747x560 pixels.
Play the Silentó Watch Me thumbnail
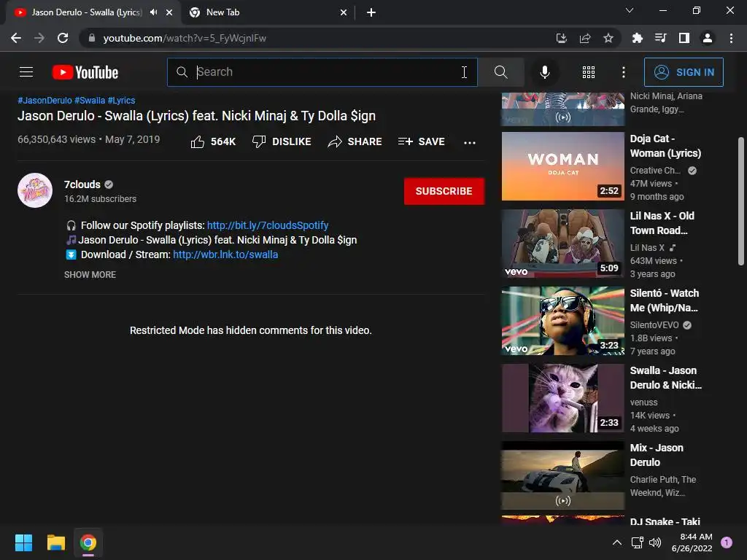562,321
